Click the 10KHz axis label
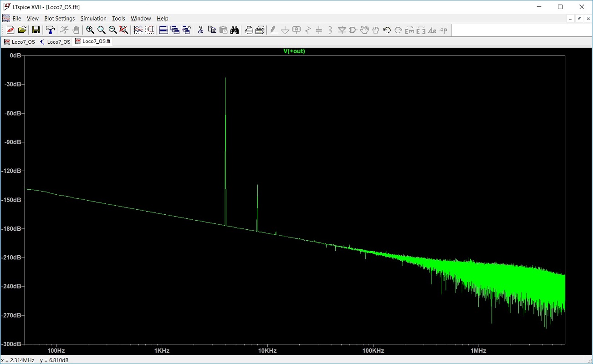Screen dimensions: 593x364 [x=267, y=351]
